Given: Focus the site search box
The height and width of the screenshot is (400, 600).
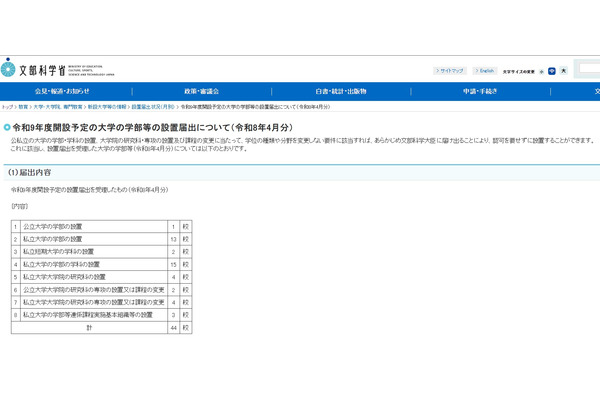Looking at the screenshot, I should [x=589, y=69].
